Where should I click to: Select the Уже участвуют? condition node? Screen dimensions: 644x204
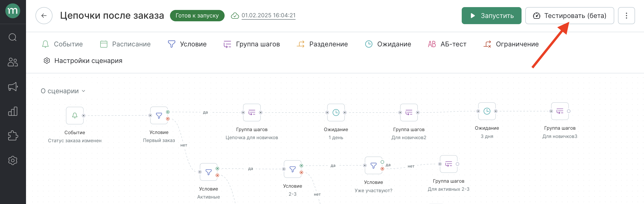coord(374,165)
